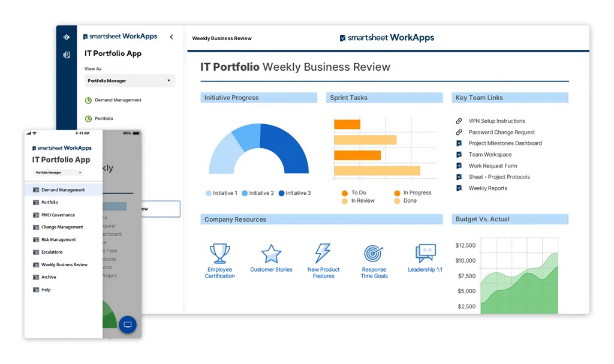Image resolution: width=614 pixels, height=364 pixels.
Task: Collapse the navigation panel with the chevron
Action: (x=171, y=37)
